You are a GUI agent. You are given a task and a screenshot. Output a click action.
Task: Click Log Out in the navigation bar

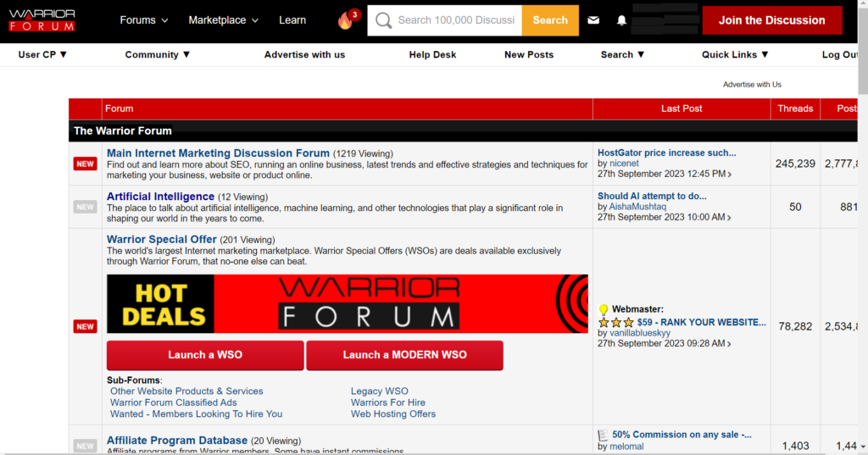coord(840,55)
